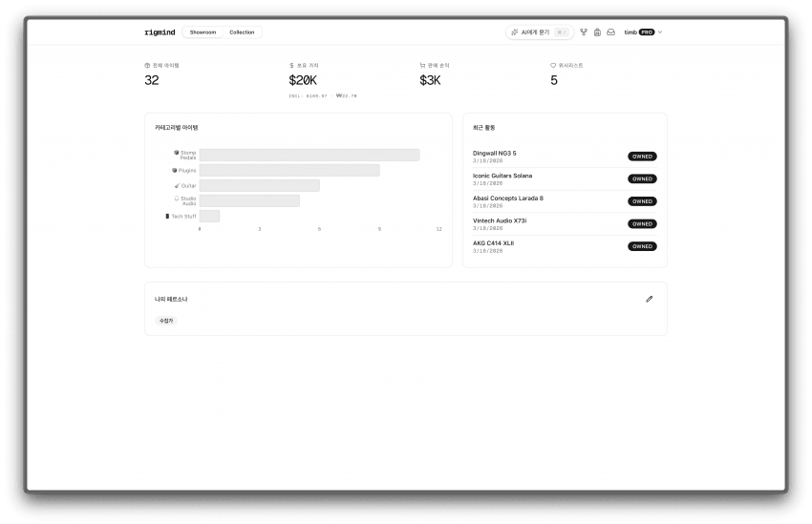The image size is (812, 524).
Task: Click the clipboard icon in top bar
Action: (597, 32)
